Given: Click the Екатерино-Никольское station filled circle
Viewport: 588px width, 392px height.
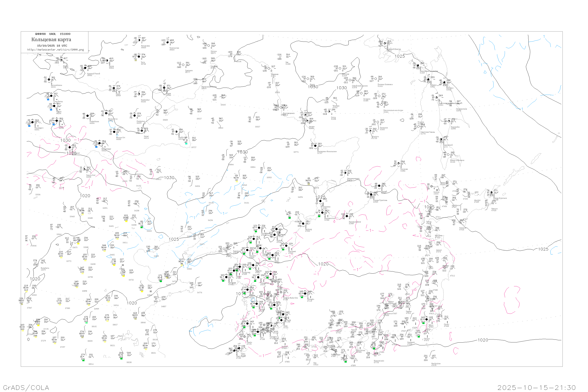Looking at the screenshot, I should pos(315,146).
